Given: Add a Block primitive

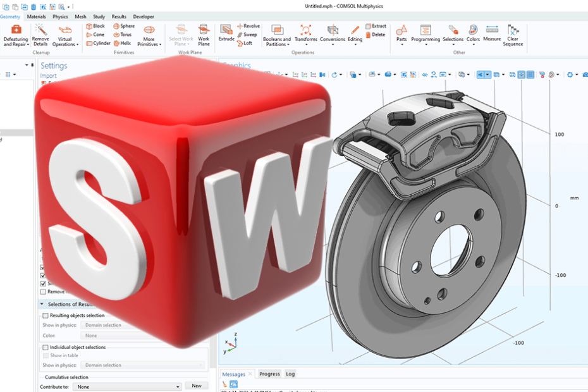Looking at the screenshot, I should [x=95, y=26].
